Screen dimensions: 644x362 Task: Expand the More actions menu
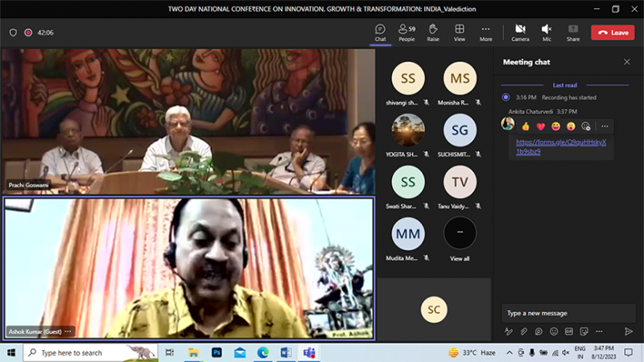click(485, 32)
